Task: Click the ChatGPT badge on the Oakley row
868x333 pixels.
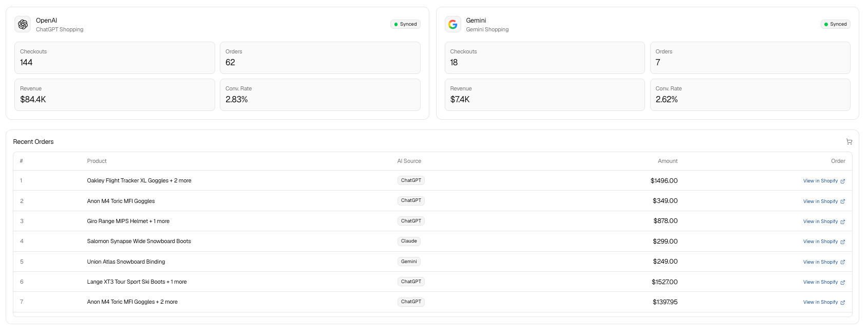Action: (x=411, y=180)
